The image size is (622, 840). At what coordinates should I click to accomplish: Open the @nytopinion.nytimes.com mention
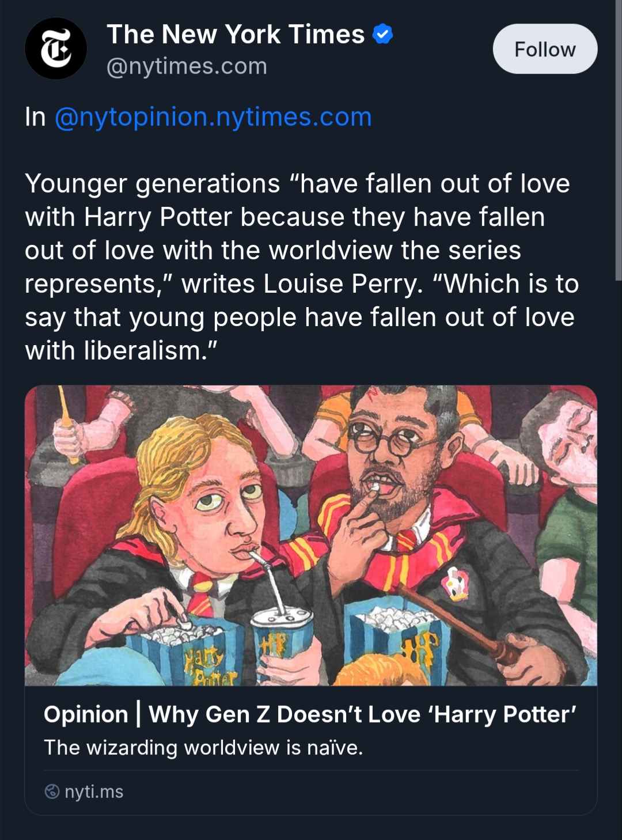point(213,117)
